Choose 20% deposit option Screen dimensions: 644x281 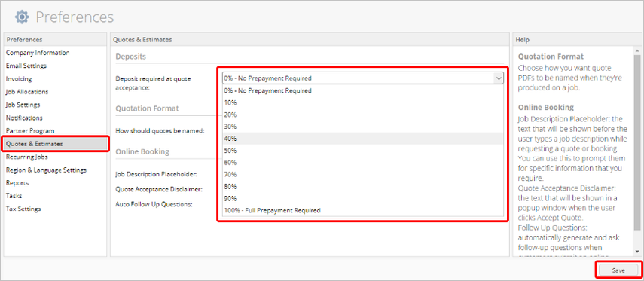363,115
